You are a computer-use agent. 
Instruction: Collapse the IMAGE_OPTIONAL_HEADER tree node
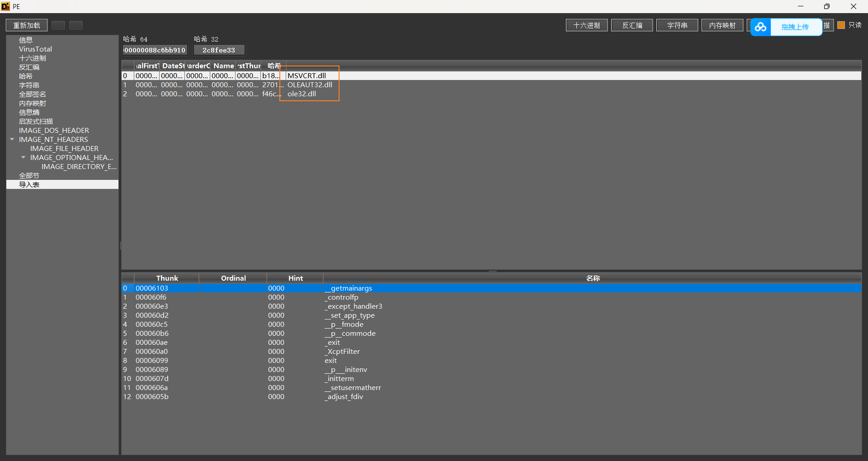[x=24, y=157]
